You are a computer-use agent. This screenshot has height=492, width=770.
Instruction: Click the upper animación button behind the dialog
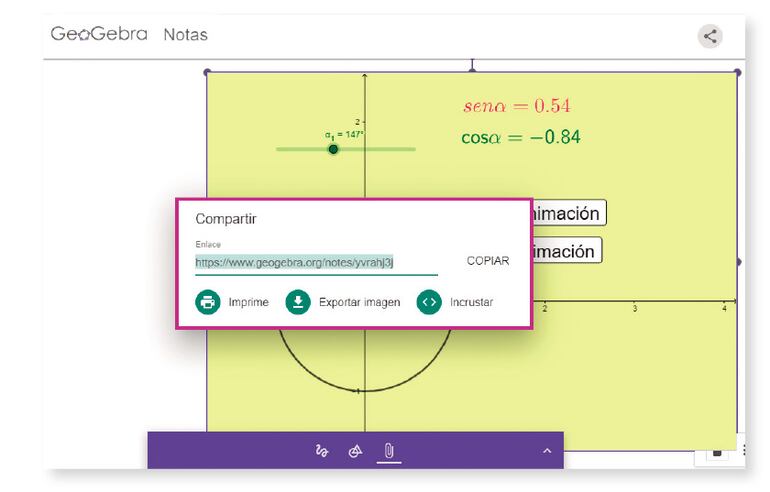570,214
